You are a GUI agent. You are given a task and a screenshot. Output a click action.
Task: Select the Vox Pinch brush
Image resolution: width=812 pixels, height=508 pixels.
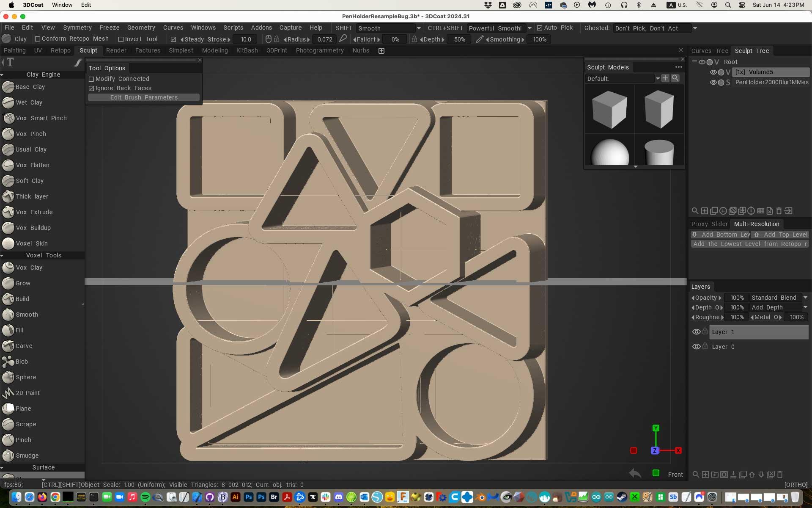30,134
